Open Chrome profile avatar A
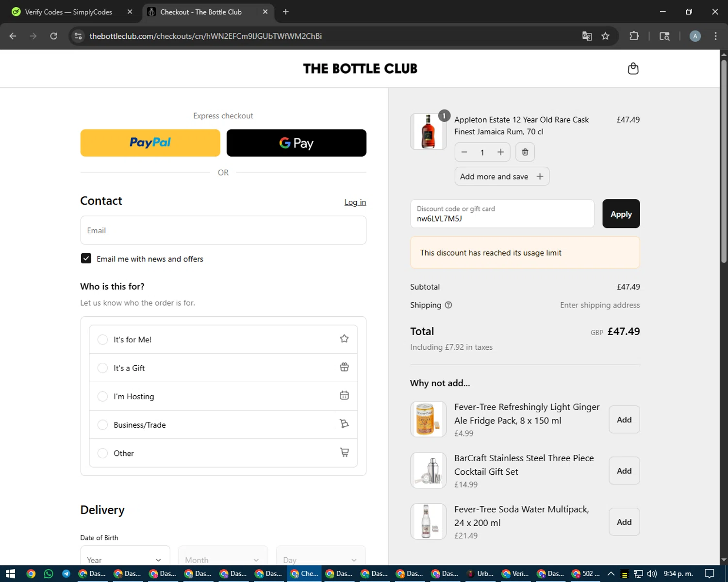 [695, 36]
